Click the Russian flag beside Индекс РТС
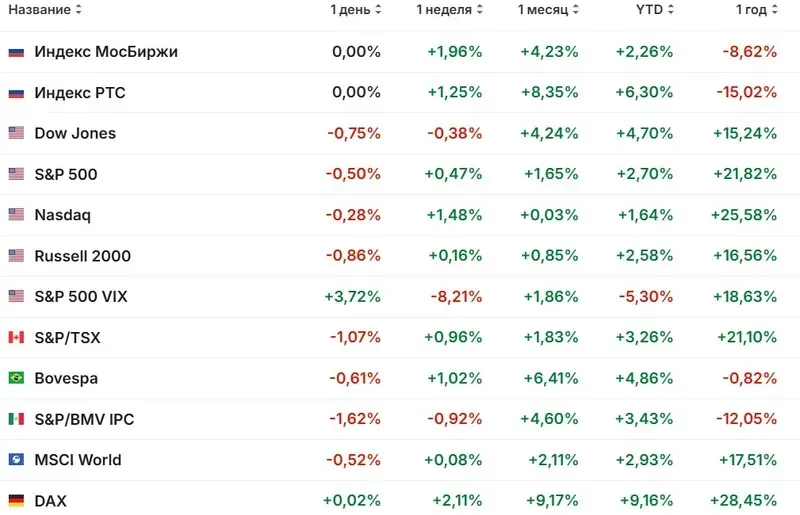 coord(16,93)
